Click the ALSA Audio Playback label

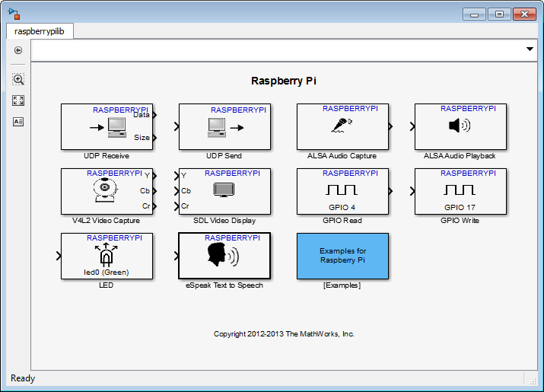[x=460, y=156]
